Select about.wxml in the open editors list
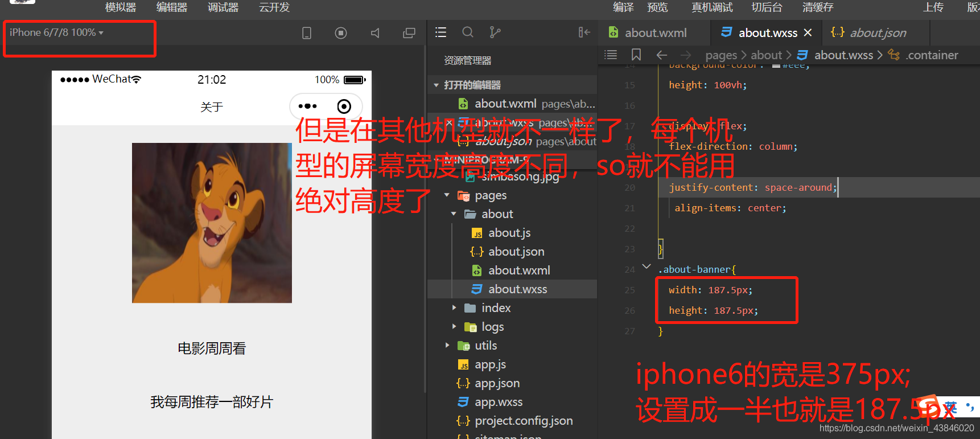The height and width of the screenshot is (439, 980). (512, 104)
